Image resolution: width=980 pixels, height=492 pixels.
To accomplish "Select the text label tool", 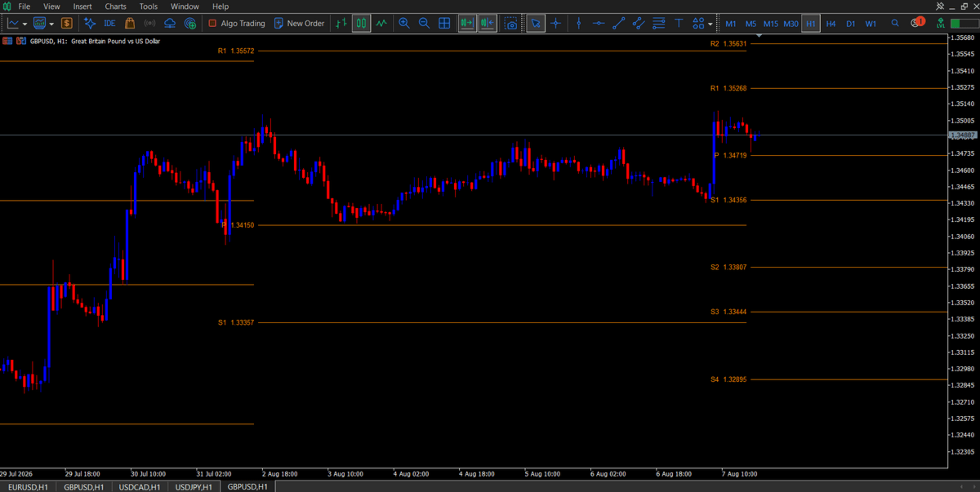I will (x=679, y=24).
